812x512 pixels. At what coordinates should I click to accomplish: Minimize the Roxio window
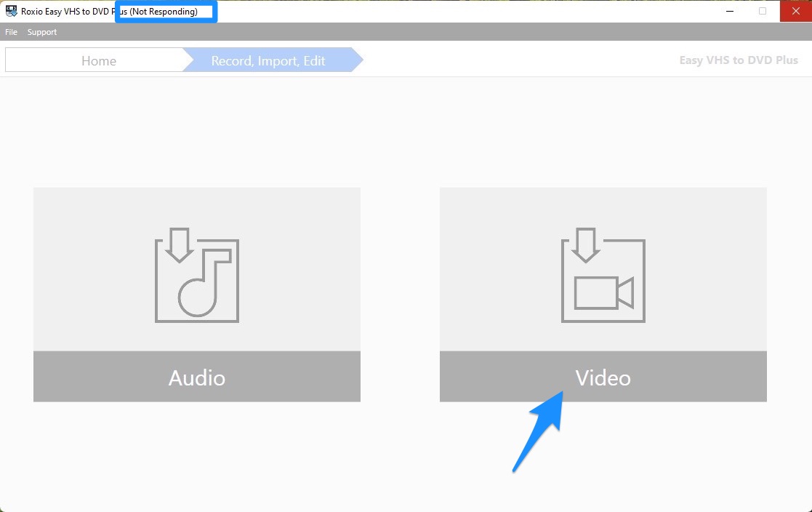coord(729,12)
